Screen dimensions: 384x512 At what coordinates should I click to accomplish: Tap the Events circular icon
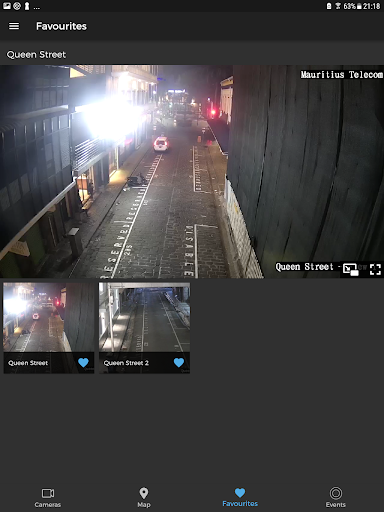pos(336,493)
